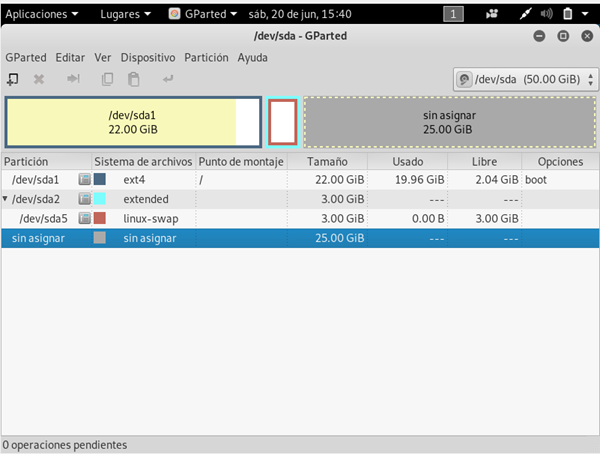Select the /dev/sda5 partition row

pos(300,218)
